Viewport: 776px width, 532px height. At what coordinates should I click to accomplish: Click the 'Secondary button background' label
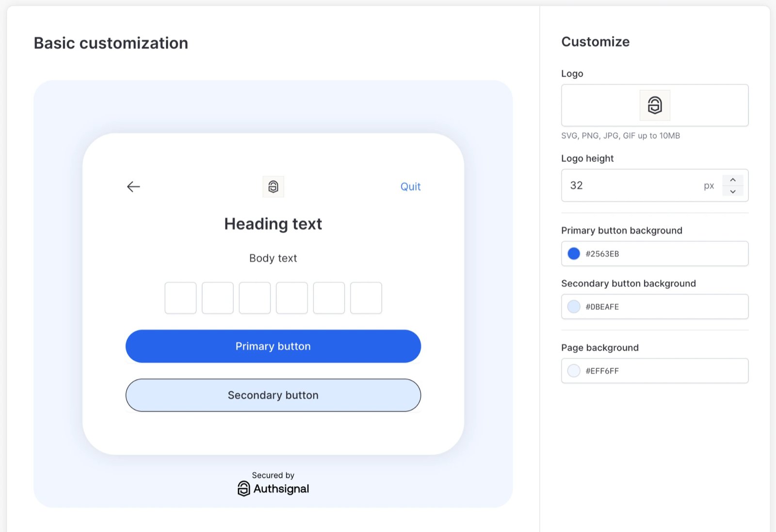click(629, 283)
